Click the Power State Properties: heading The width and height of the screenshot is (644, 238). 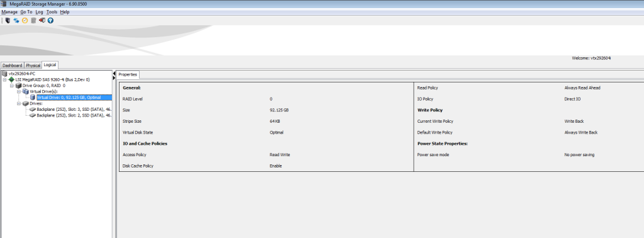coord(443,144)
